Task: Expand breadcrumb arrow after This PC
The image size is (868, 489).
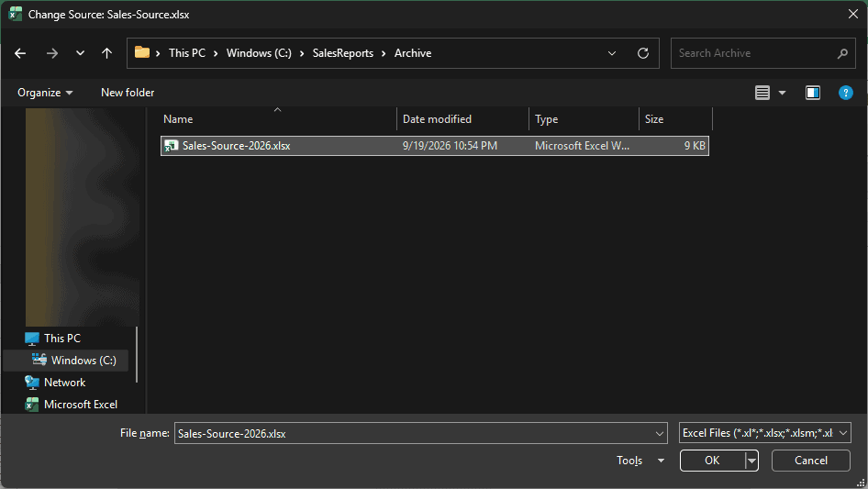Action: (x=216, y=53)
